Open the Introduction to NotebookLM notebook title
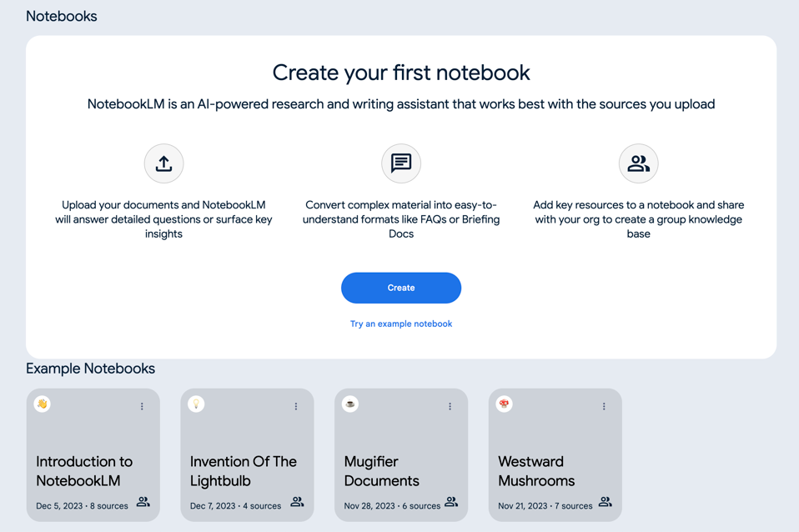This screenshot has height=532, width=799. (x=84, y=471)
